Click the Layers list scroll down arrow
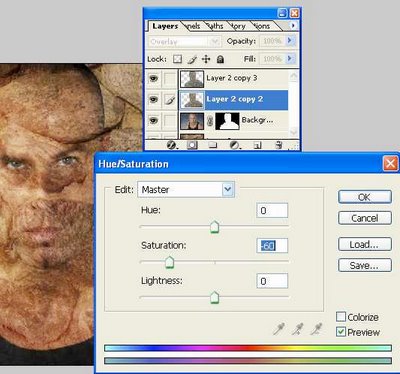The height and width of the screenshot is (374, 400). coord(293,131)
